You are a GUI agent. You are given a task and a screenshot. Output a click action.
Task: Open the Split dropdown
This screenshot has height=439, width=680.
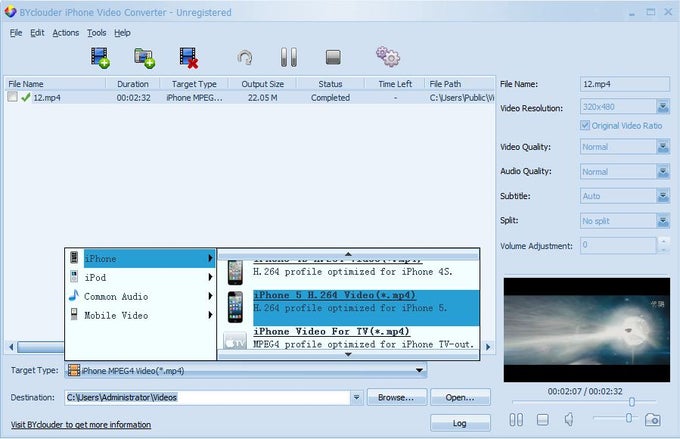click(663, 221)
